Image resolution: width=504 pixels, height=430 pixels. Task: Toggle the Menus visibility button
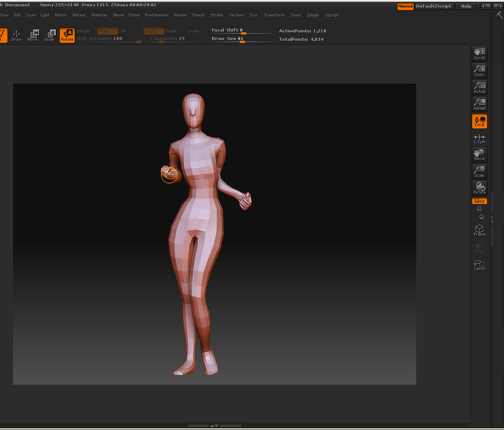[x=405, y=6]
